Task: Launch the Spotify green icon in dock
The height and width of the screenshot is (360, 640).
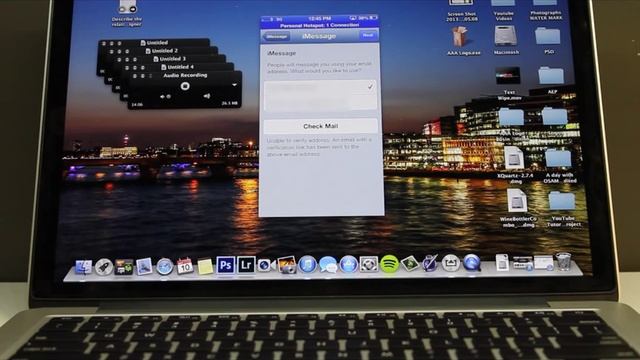Action: click(x=389, y=264)
